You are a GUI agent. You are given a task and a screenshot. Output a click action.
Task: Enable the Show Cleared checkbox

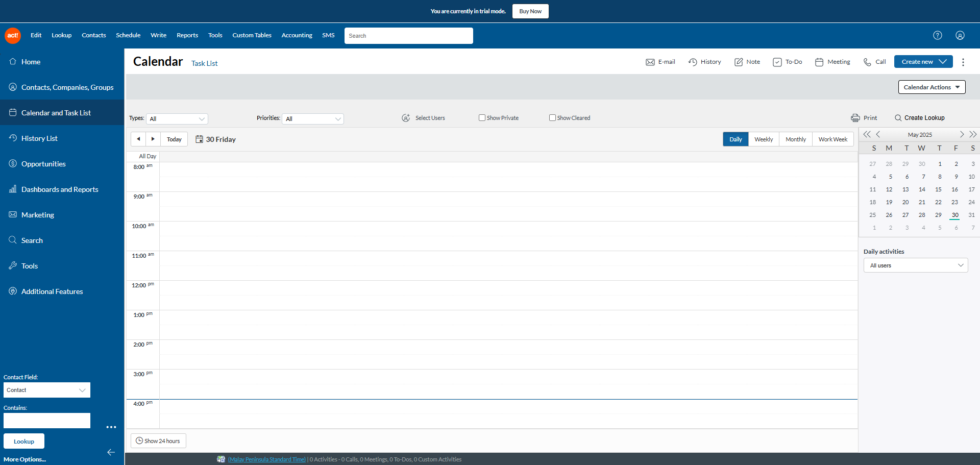(x=552, y=118)
